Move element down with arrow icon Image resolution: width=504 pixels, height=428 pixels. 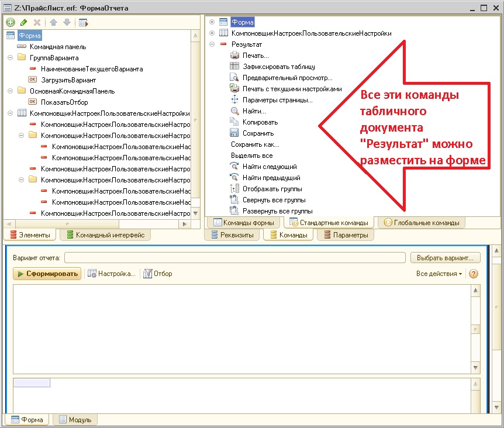67,22
